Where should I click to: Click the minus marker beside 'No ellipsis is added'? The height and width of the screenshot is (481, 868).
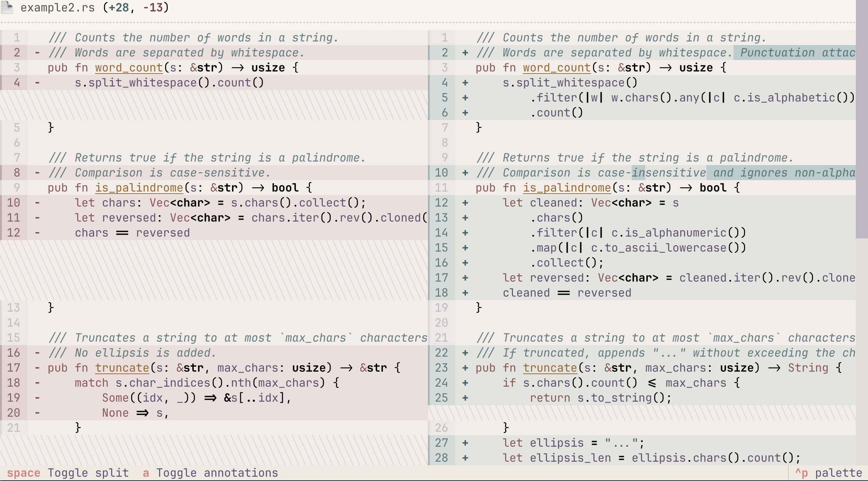(37, 353)
